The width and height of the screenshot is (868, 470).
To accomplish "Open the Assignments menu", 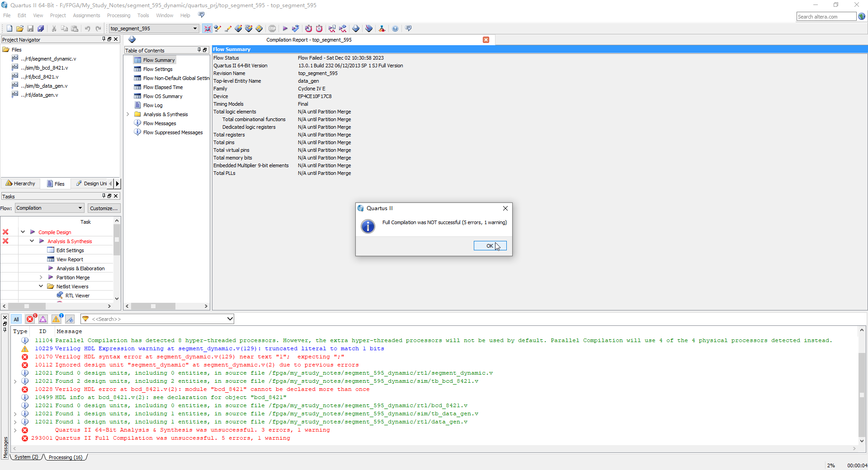I will coord(86,15).
